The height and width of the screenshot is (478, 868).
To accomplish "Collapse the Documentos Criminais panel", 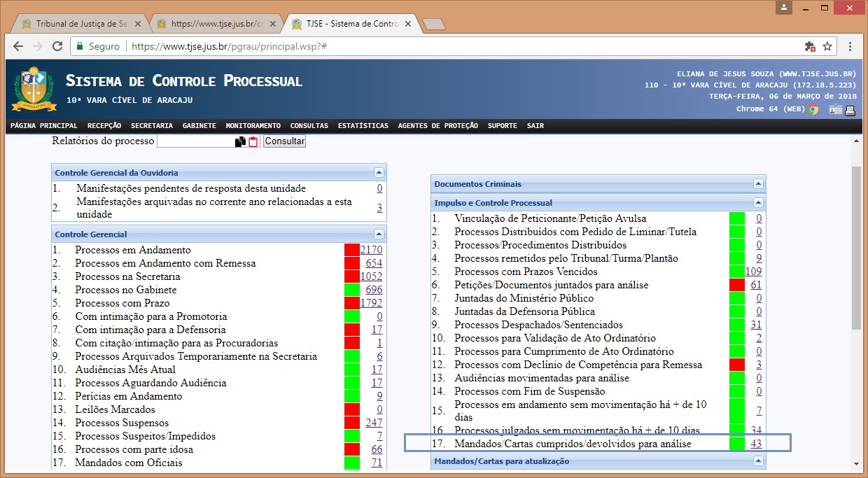I will (x=758, y=183).
